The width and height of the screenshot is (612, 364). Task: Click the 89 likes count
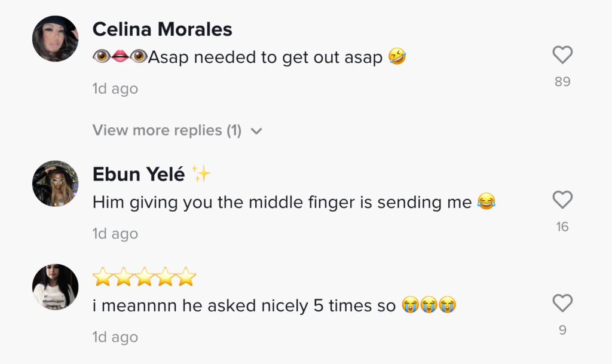(x=562, y=82)
